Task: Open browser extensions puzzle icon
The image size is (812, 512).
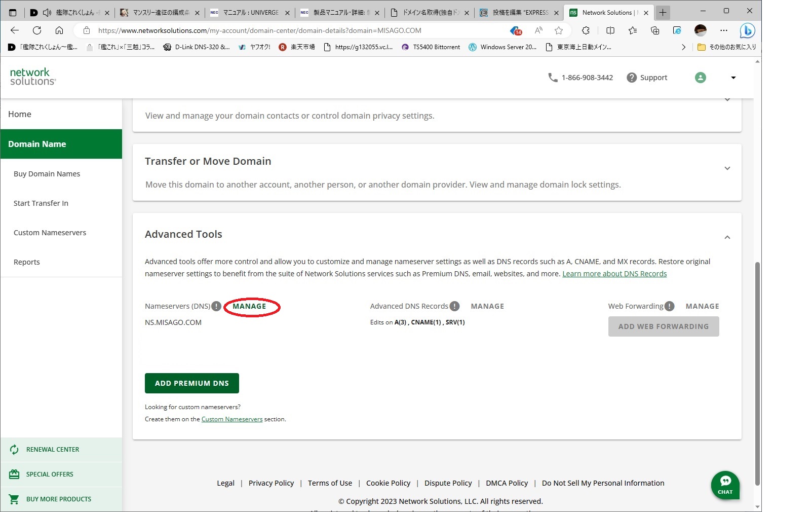Action: pyautogui.click(x=586, y=30)
